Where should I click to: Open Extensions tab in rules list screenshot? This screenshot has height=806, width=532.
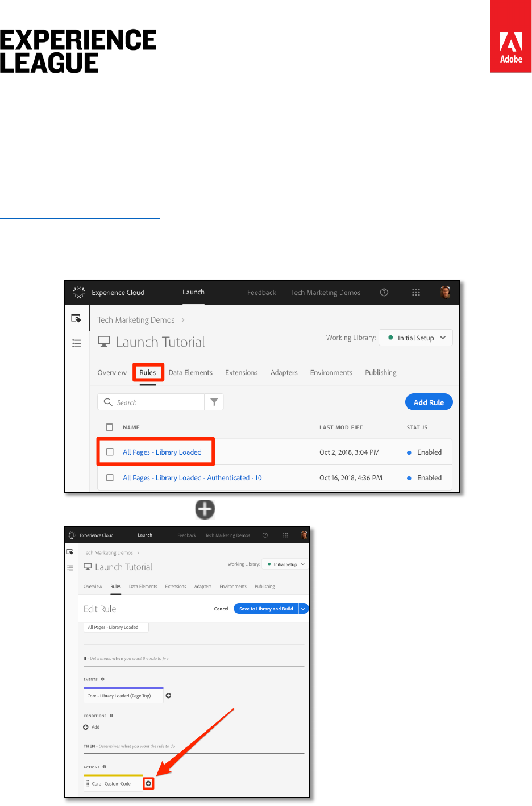pos(242,373)
